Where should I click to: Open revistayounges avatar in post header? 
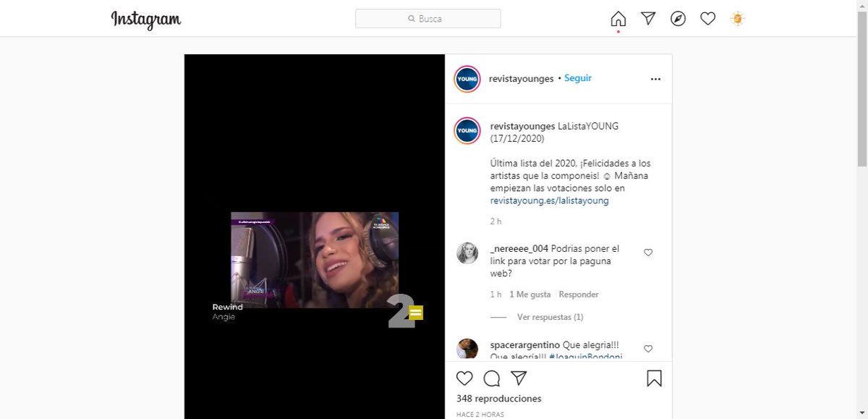coord(467,79)
